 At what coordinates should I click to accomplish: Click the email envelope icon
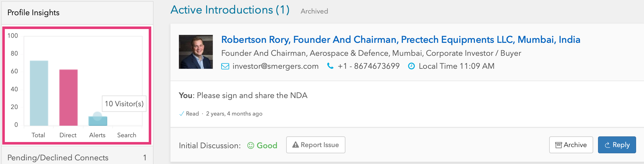tap(225, 66)
